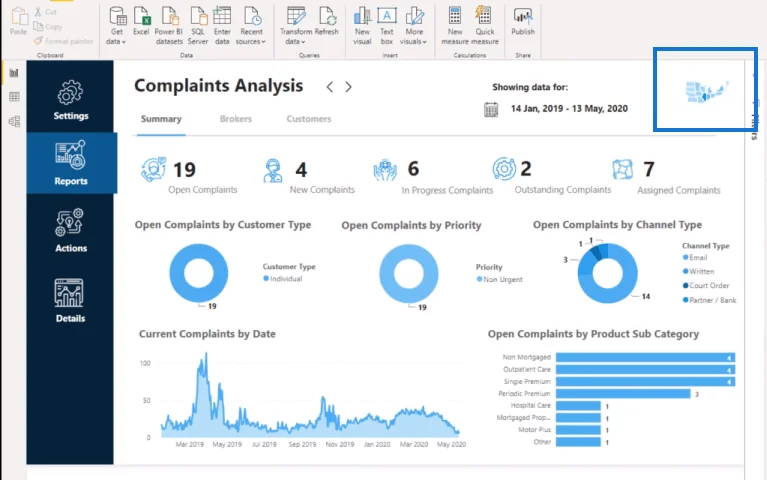Open the Actions page icon

70,223
